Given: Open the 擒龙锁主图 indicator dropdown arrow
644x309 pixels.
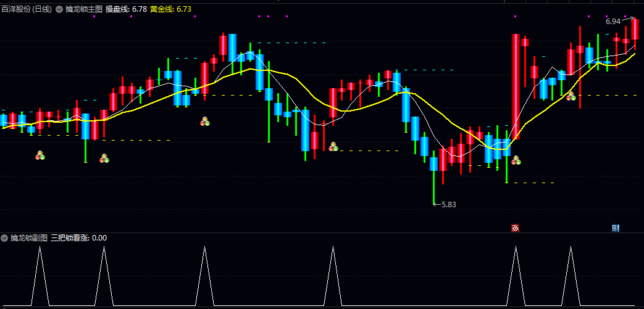Looking at the screenshot, I should point(59,9).
